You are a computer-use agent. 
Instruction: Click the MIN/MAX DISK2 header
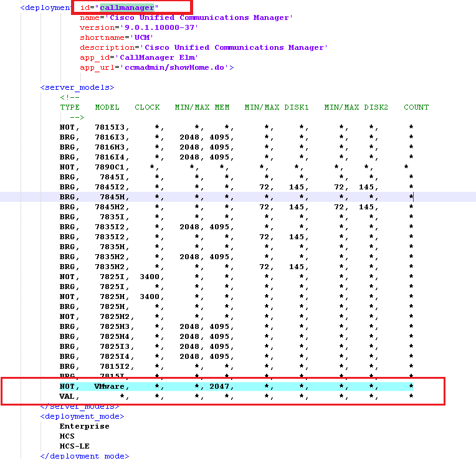356,107
